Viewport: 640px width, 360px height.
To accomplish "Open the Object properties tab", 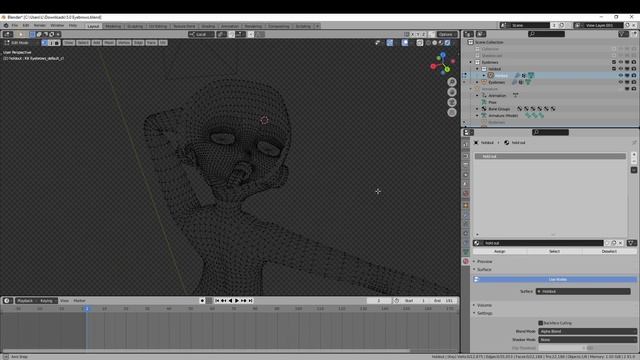I will pyautogui.click(x=466, y=205).
